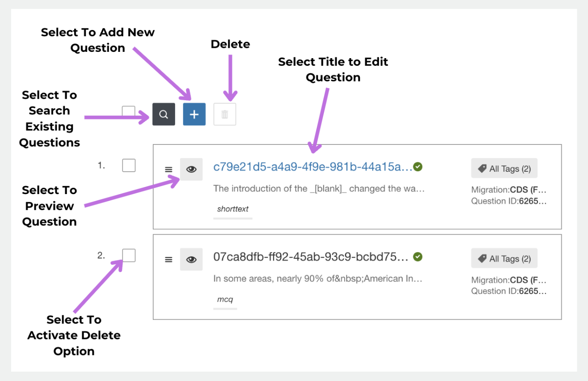Expand All Tags (2) for question 1
588x381 pixels.
point(504,169)
